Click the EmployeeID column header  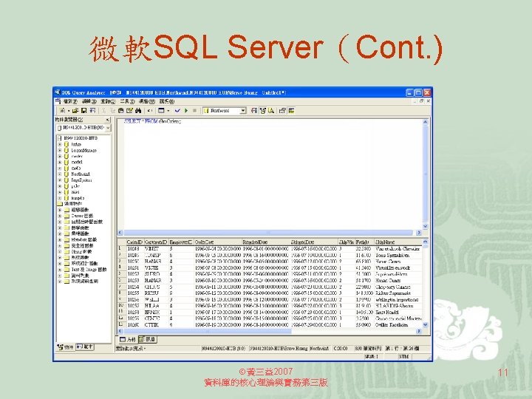coord(181,242)
